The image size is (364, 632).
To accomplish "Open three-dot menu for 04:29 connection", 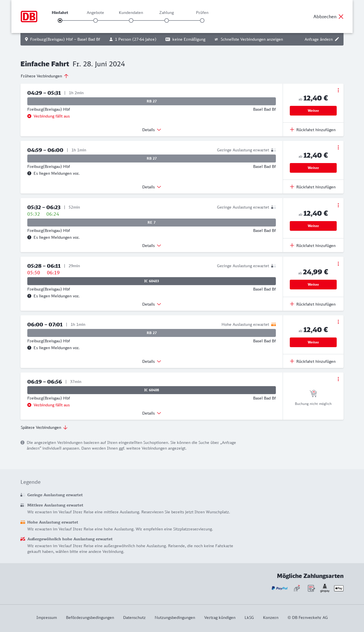I will [x=338, y=90].
